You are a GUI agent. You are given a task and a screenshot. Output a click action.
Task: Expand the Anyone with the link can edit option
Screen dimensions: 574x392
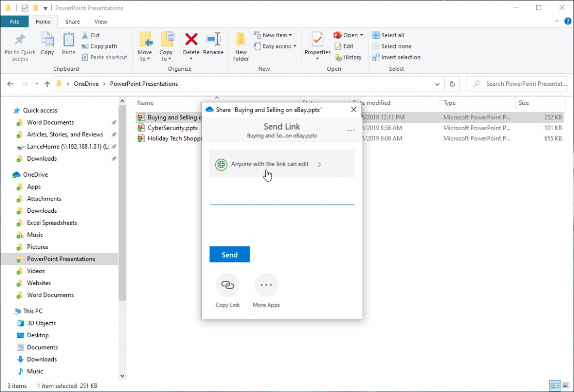(x=319, y=164)
